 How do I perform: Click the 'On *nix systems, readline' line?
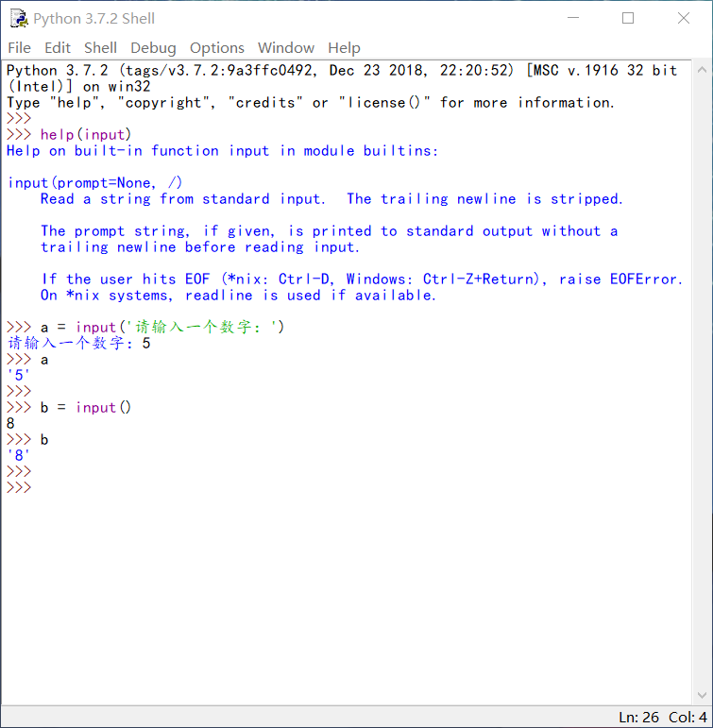pos(238,296)
